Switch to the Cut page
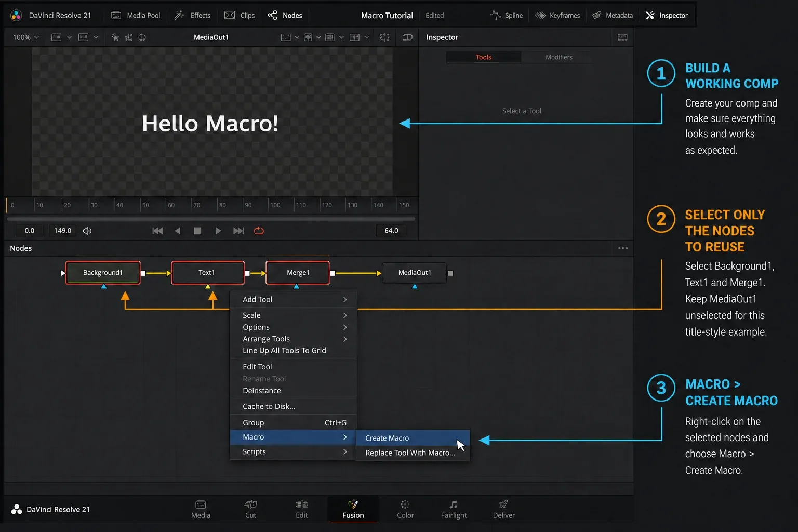The image size is (798, 532). [250, 510]
